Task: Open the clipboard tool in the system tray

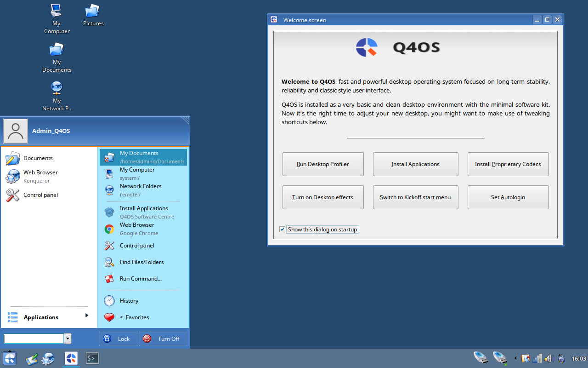Action: [526, 358]
